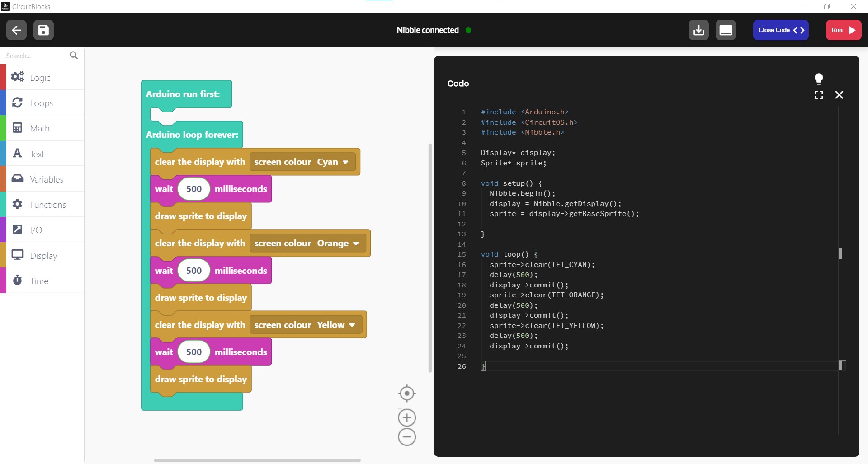The width and height of the screenshot is (868, 464).
Task: Open the I/O block category
Action: [x=42, y=230]
